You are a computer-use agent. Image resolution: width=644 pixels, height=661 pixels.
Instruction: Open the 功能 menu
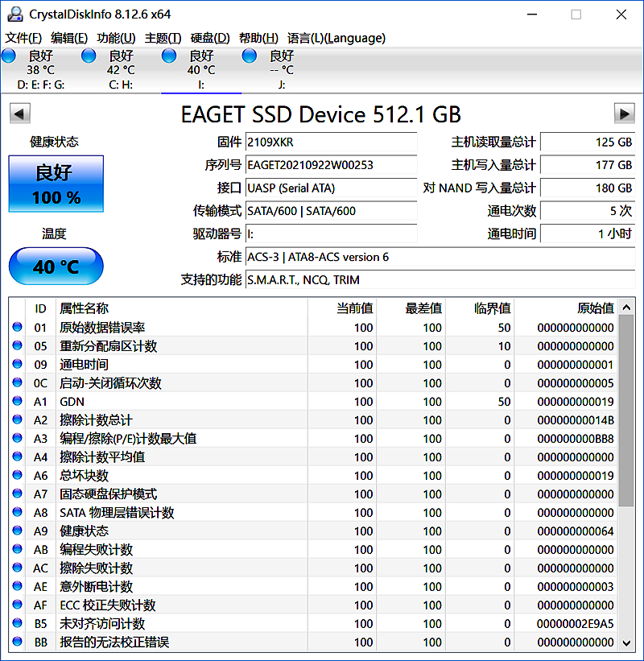(115, 38)
